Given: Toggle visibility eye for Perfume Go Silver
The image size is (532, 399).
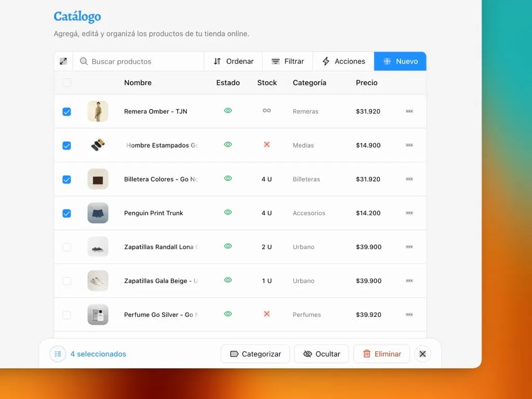Looking at the screenshot, I should pyautogui.click(x=228, y=314).
